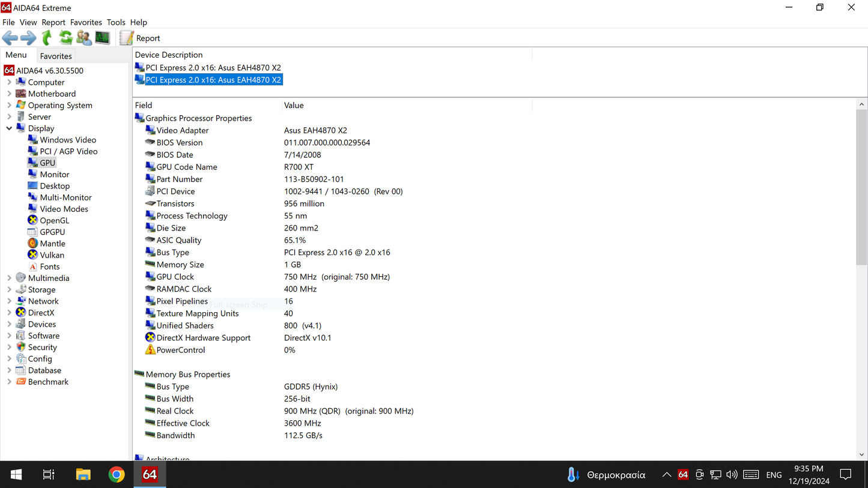Open the Tools menu
Image resolution: width=868 pixels, height=488 pixels.
pos(116,22)
